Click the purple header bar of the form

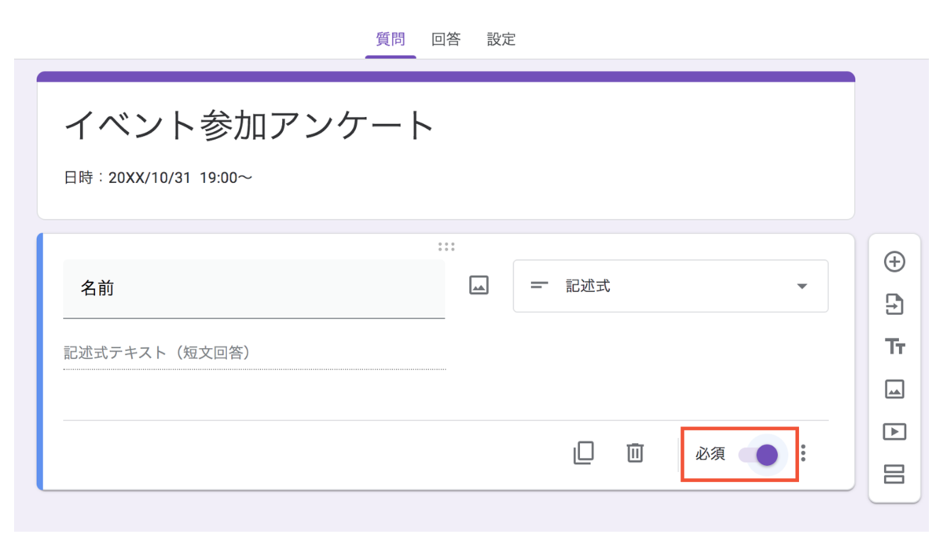[446, 75]
